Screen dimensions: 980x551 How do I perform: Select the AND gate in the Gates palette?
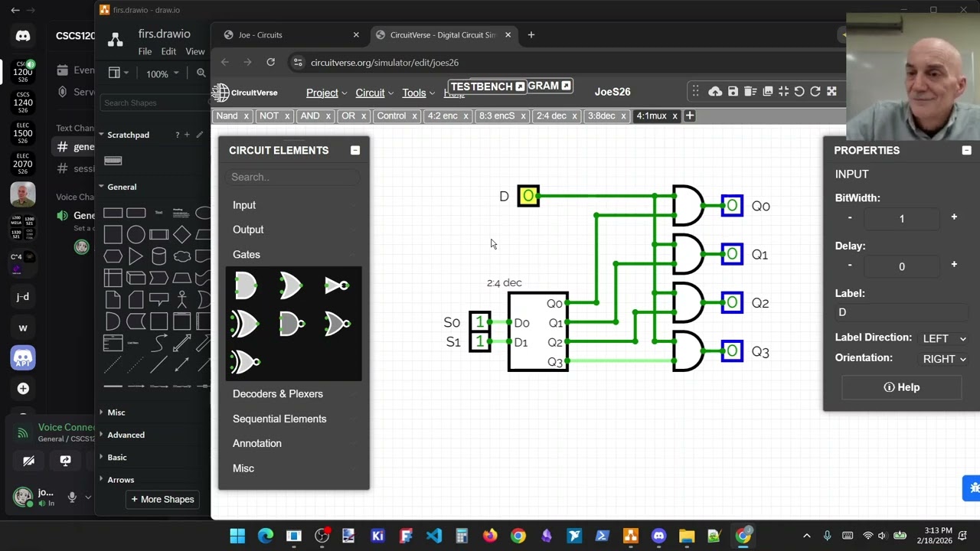tap(246, 285)
